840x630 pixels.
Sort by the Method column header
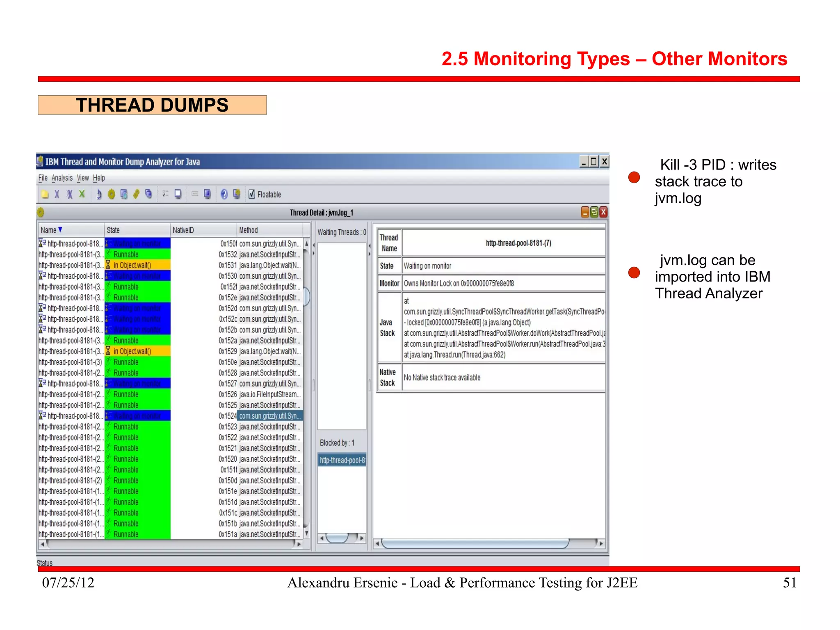pos(270,230)
